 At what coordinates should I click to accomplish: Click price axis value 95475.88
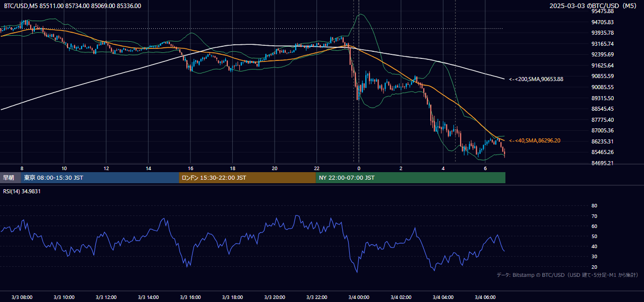pyautogui.click(x=602, y=11)
